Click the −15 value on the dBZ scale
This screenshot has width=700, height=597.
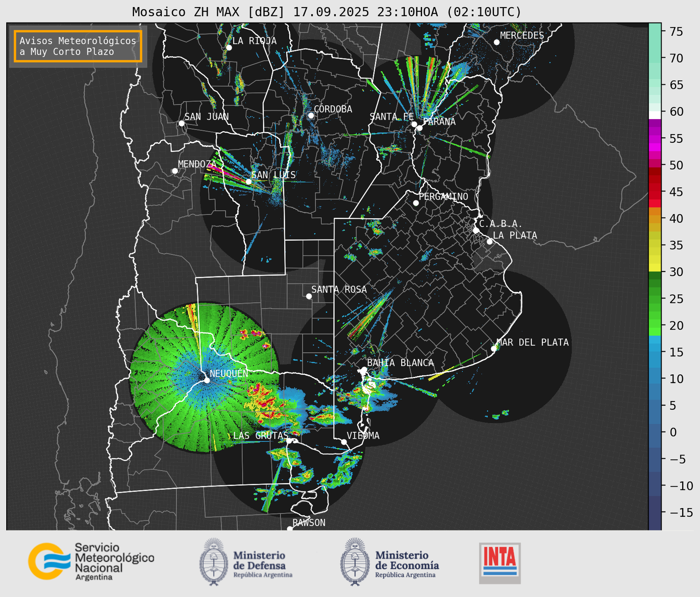pos(681,513)
